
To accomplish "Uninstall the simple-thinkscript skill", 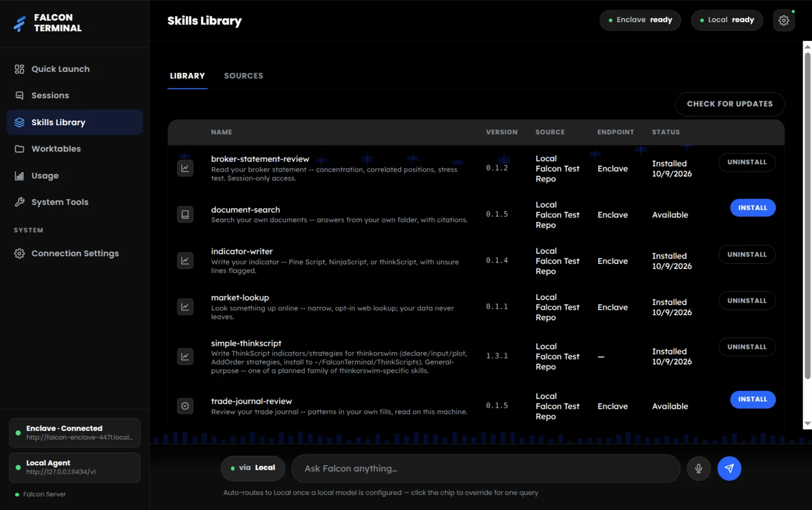I will [x=747, y=347].
